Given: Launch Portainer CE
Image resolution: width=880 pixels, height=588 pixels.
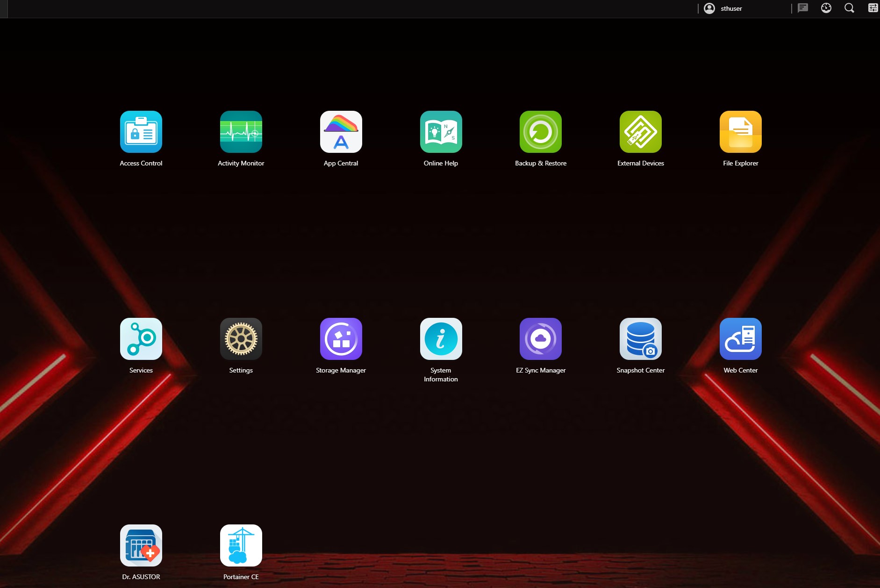Looking at the screenshot, I should click(241, 545).
